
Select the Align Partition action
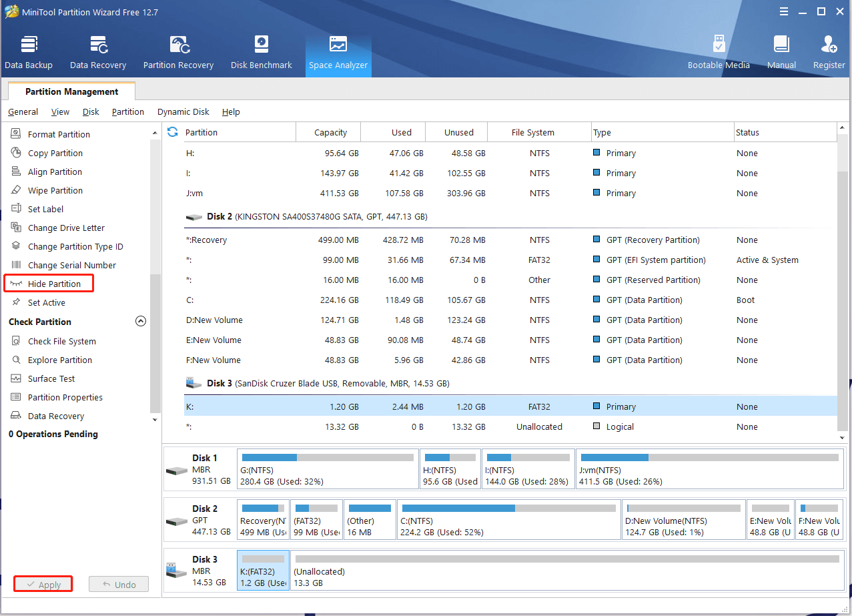click(x=55, y=172)
